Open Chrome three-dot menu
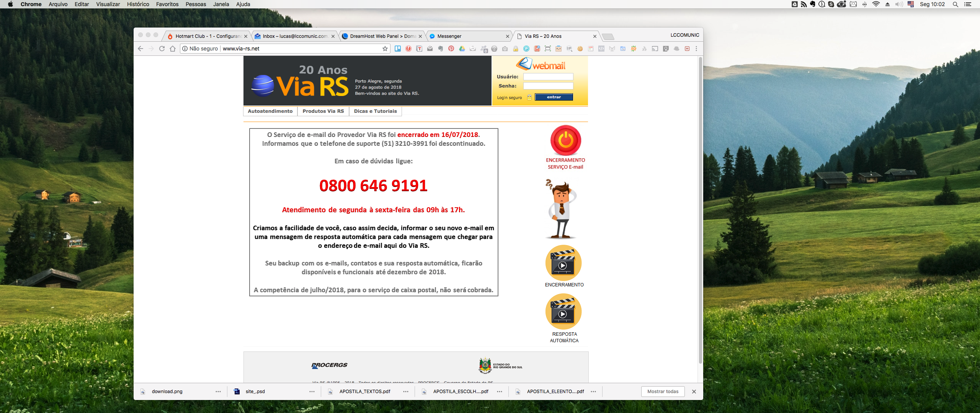The image size is (980, 413). pos(696,49)
